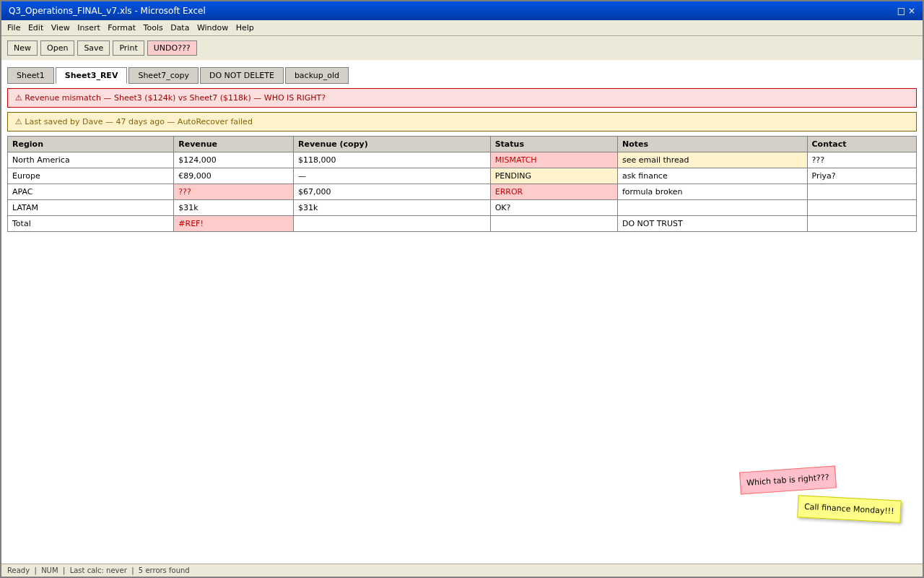Screen dimensions: 924x578
Task: Switch to the Sheet1 tab
Action: [30, 76]
